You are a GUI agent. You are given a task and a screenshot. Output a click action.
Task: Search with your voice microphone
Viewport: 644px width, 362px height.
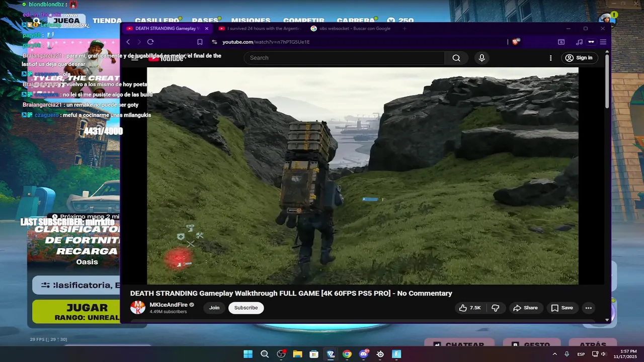point(481,58)
